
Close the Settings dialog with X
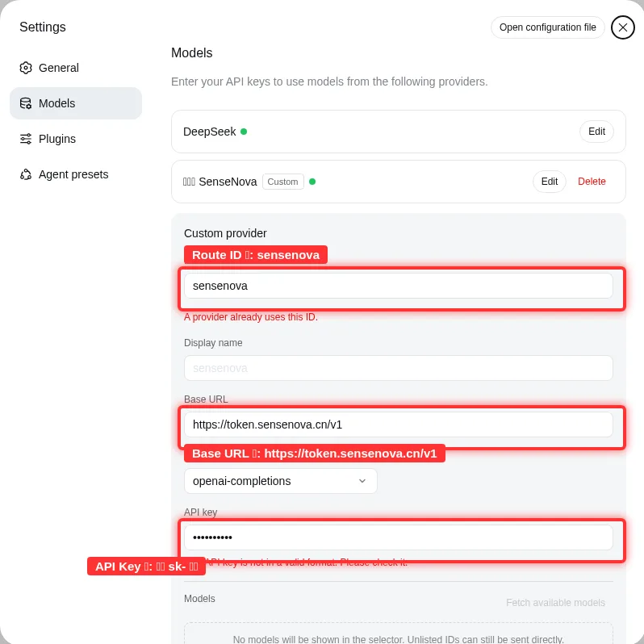(623, 27)
